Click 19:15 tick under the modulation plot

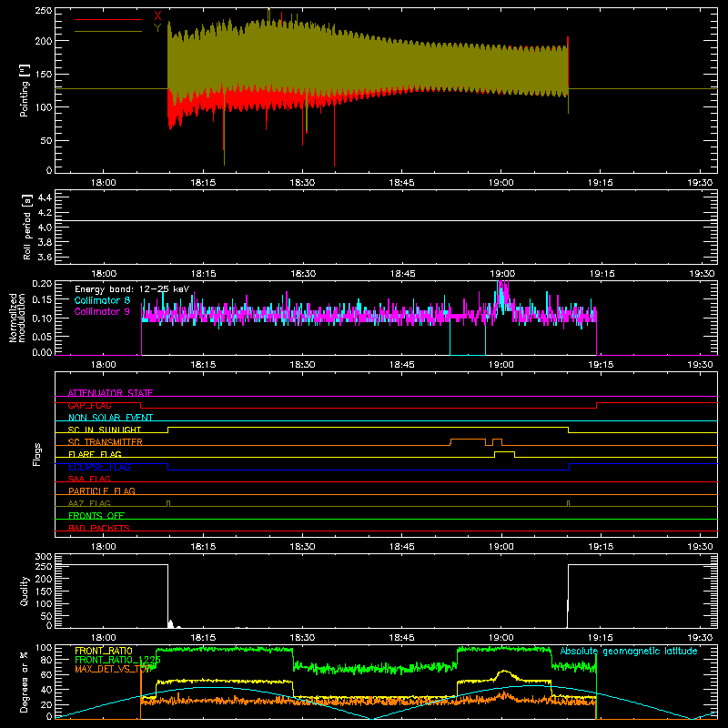pyautogui.click(x=601, y=365)
